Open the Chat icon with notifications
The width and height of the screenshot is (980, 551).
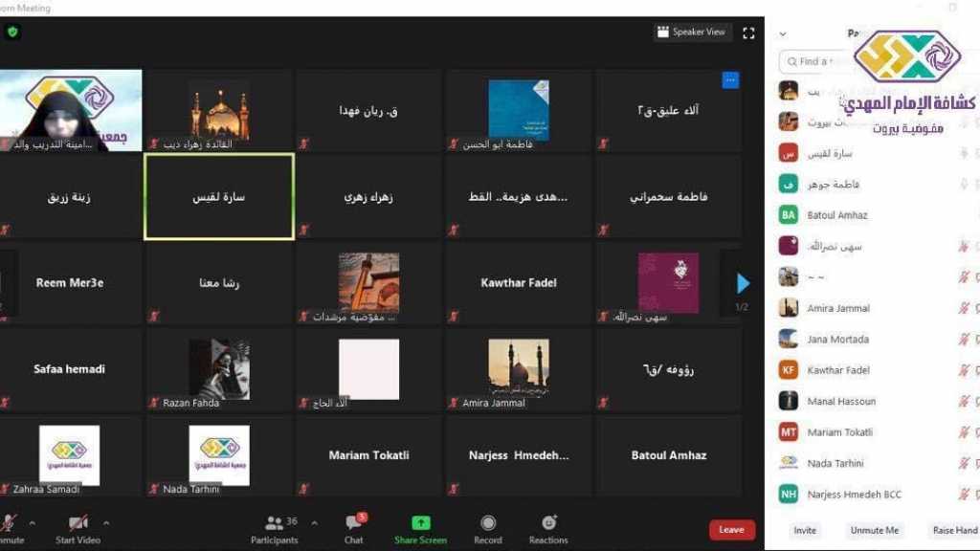[x=354, y=523]
